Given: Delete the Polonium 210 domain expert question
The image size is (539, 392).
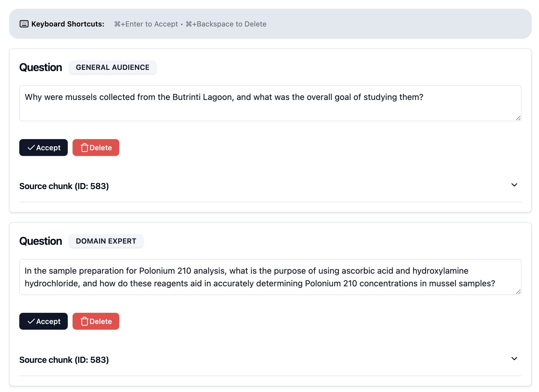Looking at the screenshot, I should click(96, 322).
